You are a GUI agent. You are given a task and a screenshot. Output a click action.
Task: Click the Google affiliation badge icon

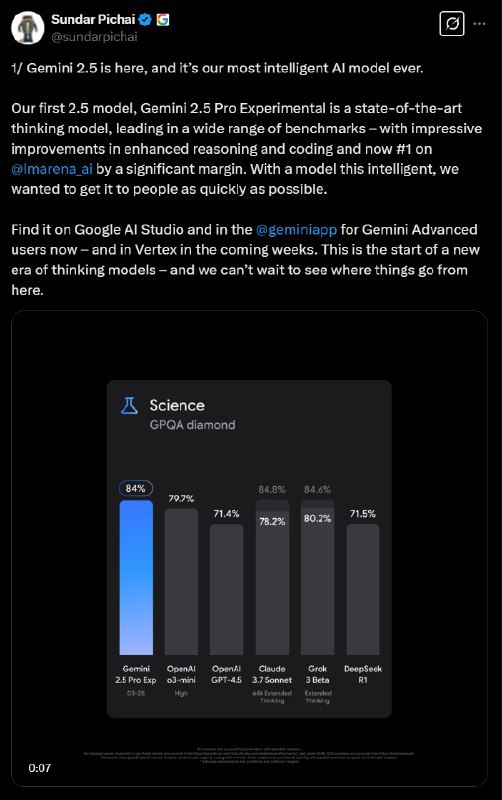pos(163,20)
